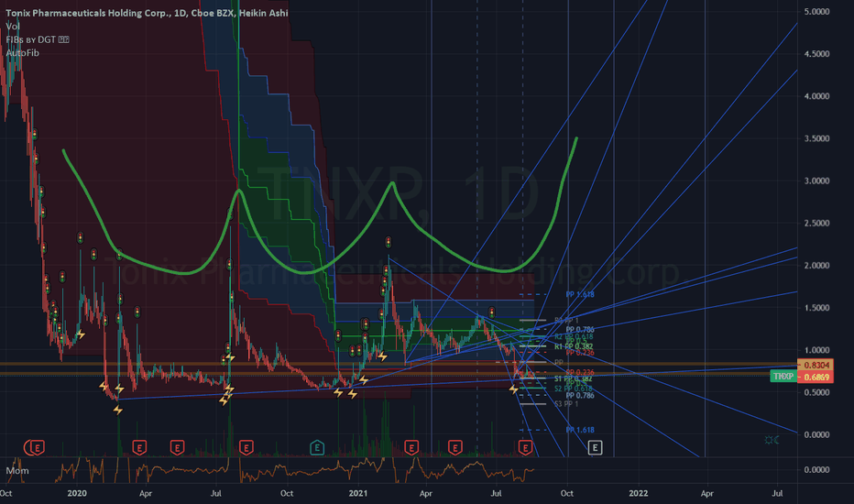Click red earnings marker between Apr and Jul 2020
This screenshot has height=504, width=854.
177,448
